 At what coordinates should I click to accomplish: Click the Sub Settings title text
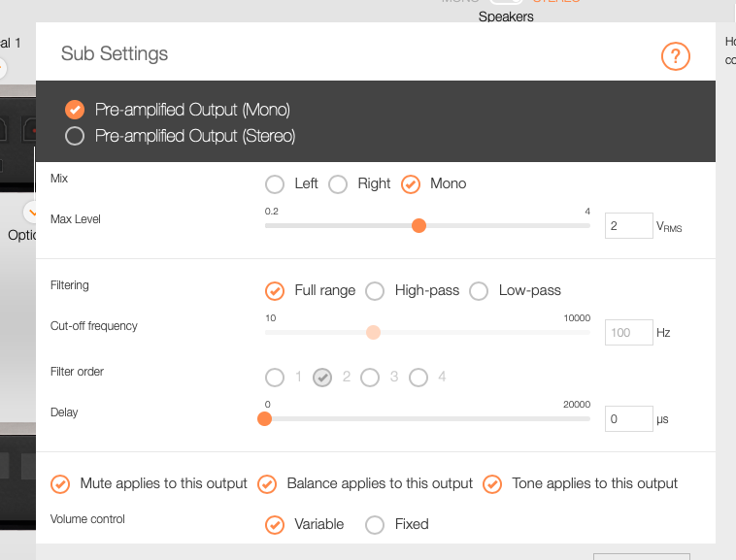click(x=115, y=53)
